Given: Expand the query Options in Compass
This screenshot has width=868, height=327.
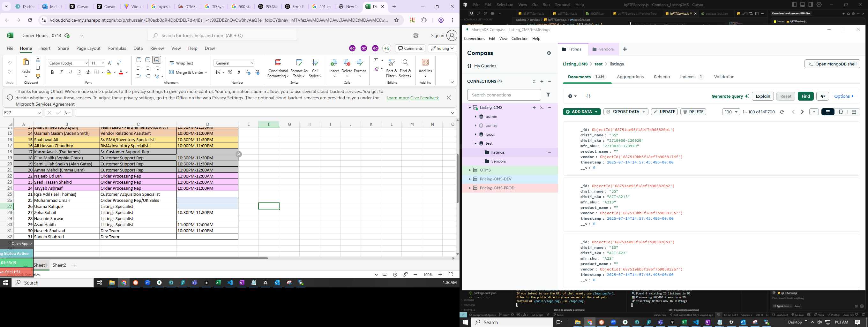Looking at the screenshot, I should click(844, 96).
